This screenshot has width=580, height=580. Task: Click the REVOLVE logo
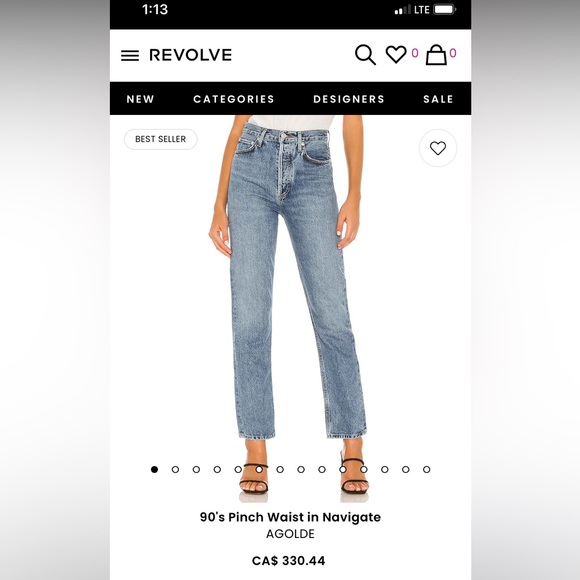(190, 55)
